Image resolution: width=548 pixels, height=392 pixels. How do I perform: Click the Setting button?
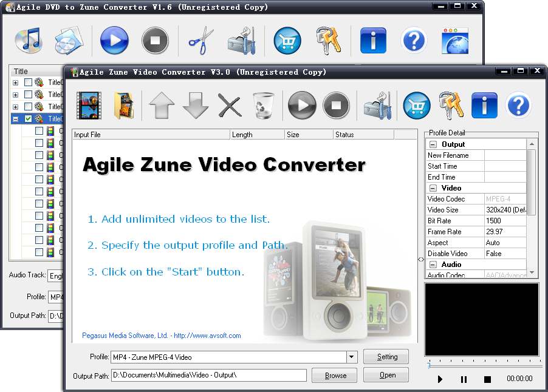coord(386,357)
